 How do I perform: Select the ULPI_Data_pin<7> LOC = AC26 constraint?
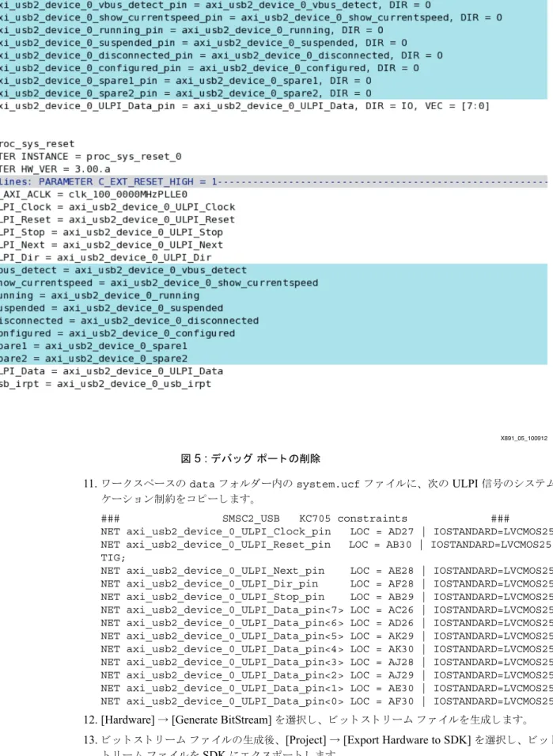327,610
